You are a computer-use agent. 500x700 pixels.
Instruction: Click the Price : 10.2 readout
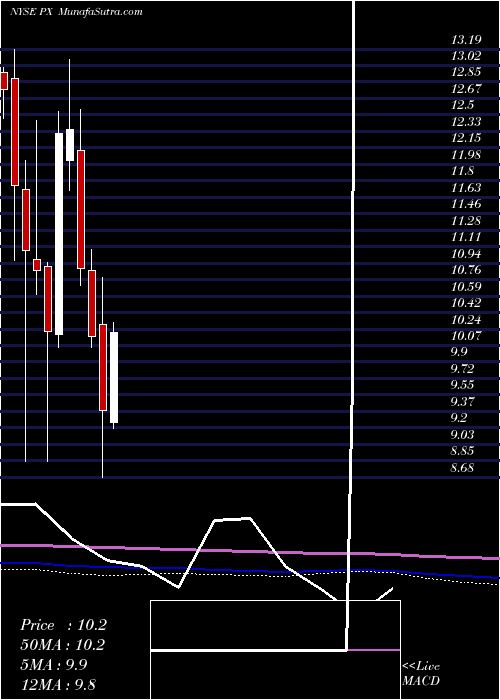tap(63, 625)
